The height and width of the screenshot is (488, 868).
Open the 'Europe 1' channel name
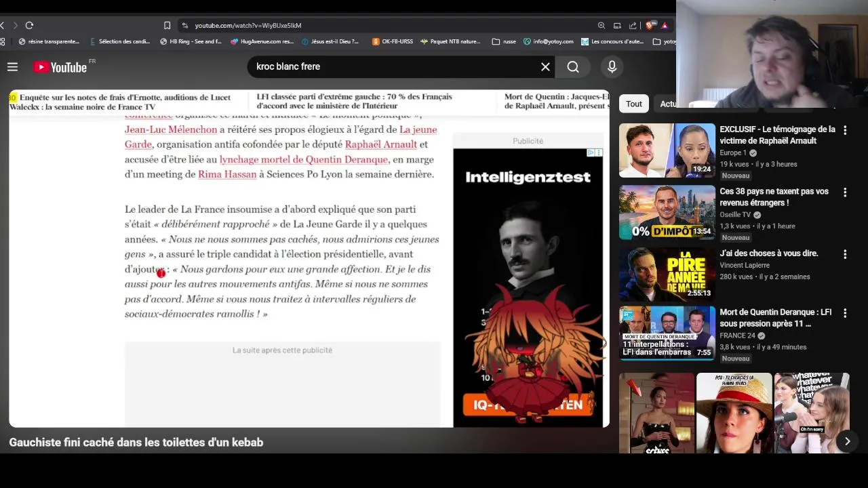(733, 153)
